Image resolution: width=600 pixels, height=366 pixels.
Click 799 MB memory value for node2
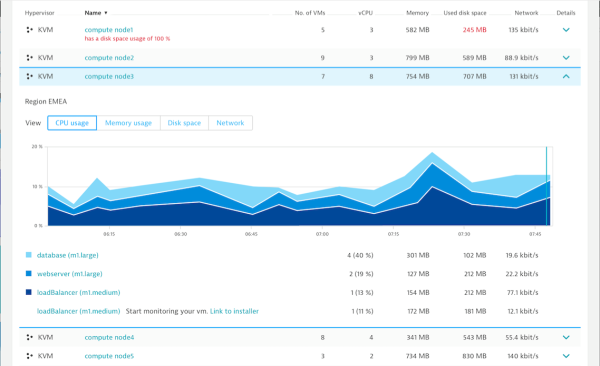tap(417, 58)
